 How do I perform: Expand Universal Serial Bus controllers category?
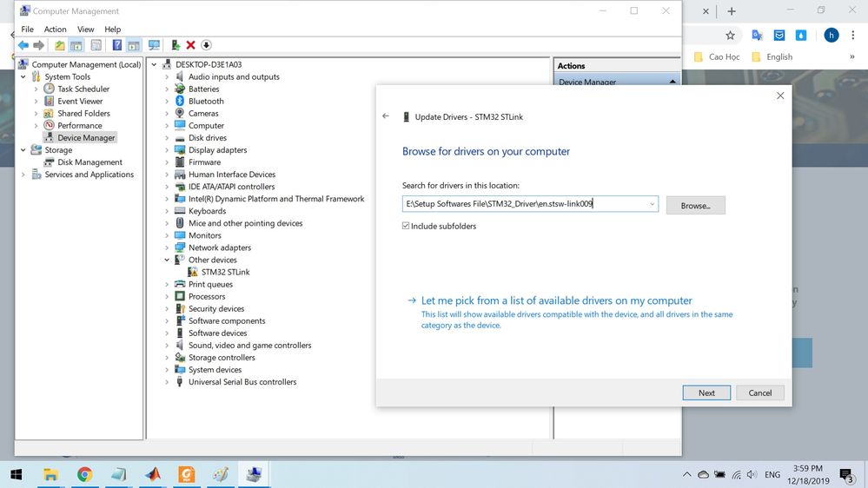click(167, 382)
